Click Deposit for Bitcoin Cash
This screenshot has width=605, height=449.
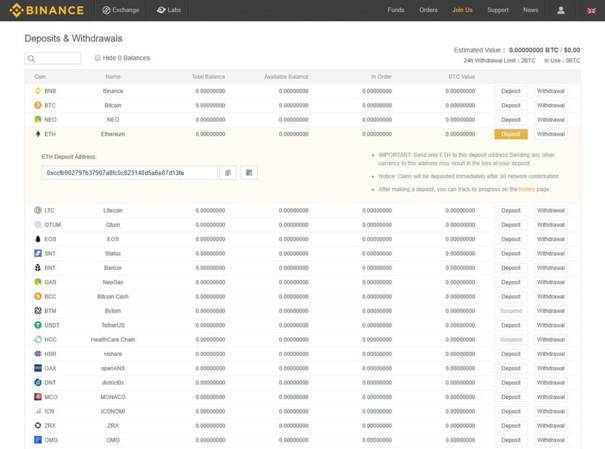click(511, 296)
